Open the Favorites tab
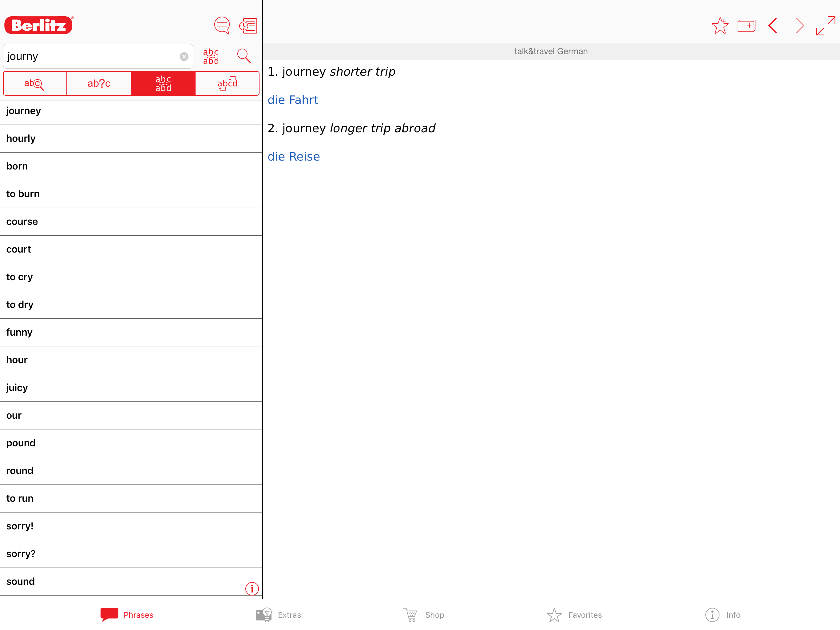 coord(574,615)
